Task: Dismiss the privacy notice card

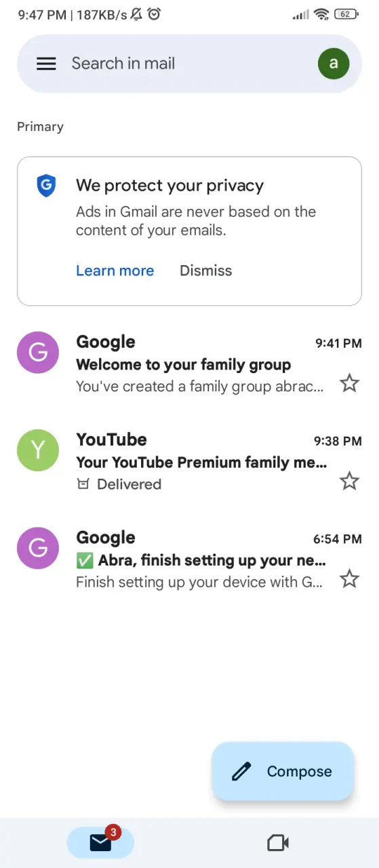Action: point(205,271)
